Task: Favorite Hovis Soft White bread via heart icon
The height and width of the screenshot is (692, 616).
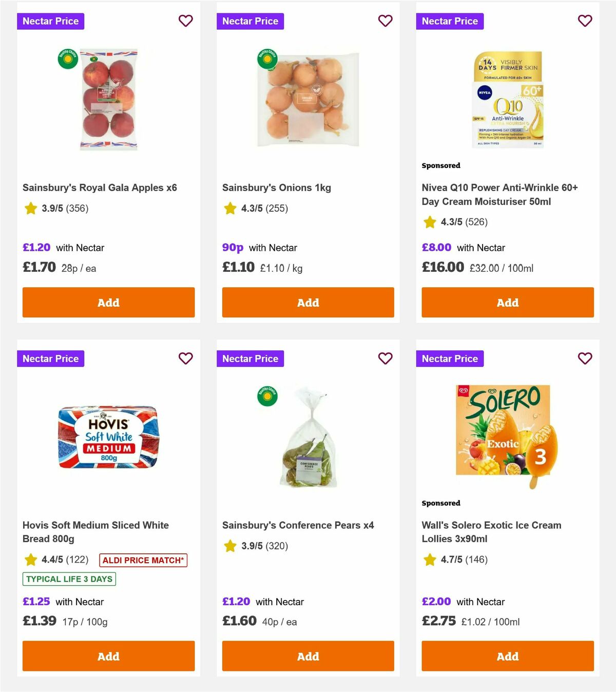Action: [x=185, y=359]
